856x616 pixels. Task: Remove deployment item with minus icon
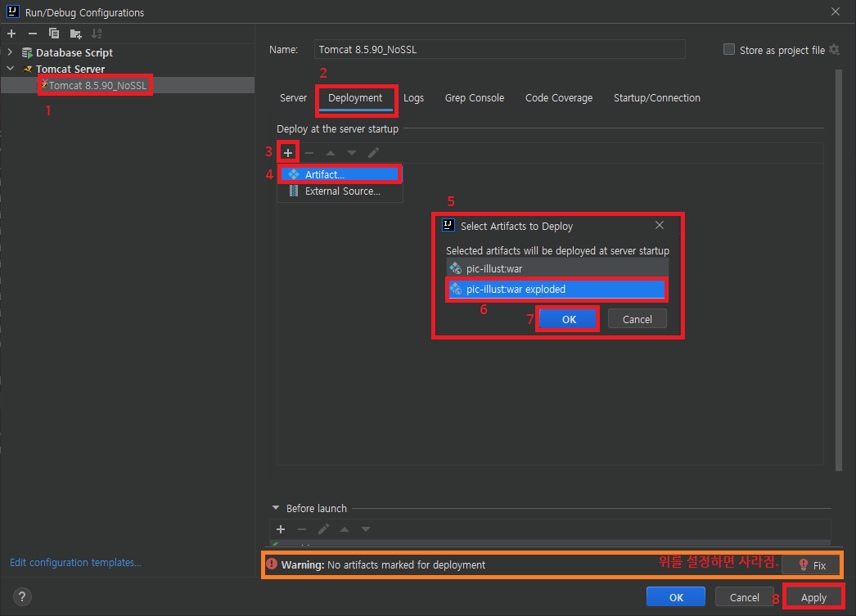coord(309,153)
